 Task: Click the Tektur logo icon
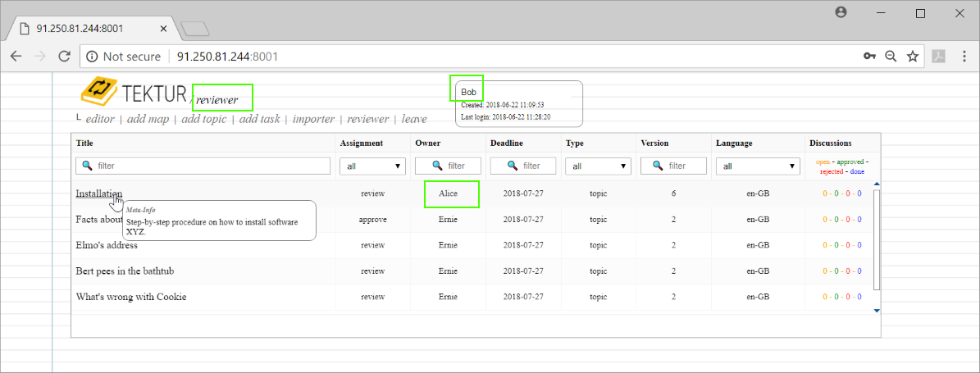[x=98, y=92]
